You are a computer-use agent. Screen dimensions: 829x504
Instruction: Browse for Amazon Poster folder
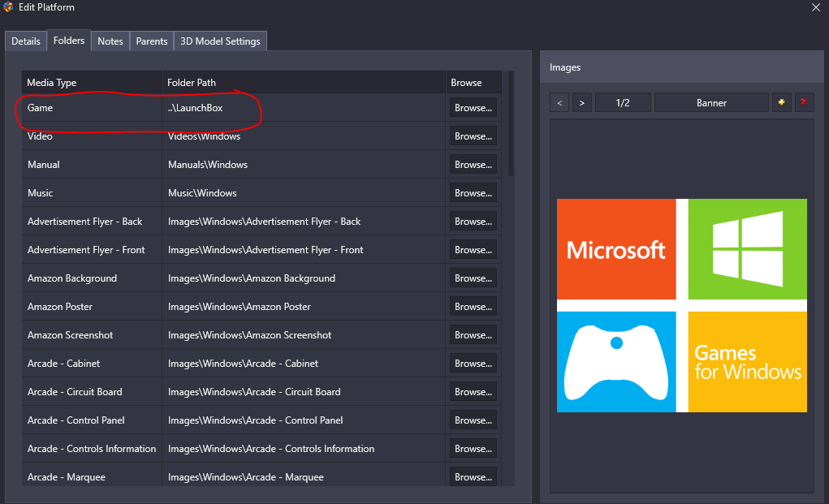[473, 307]
